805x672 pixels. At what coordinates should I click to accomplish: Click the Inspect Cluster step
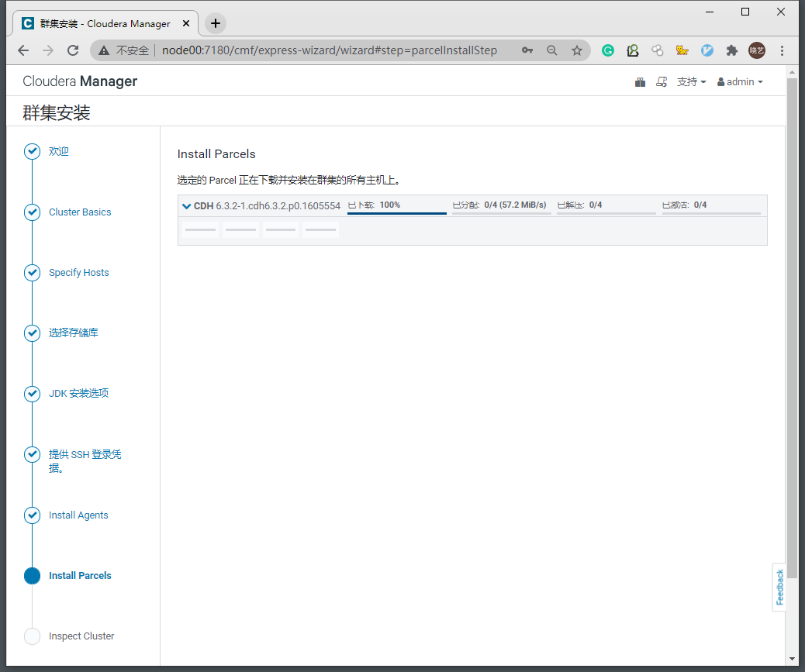click(x=81, y=636)
